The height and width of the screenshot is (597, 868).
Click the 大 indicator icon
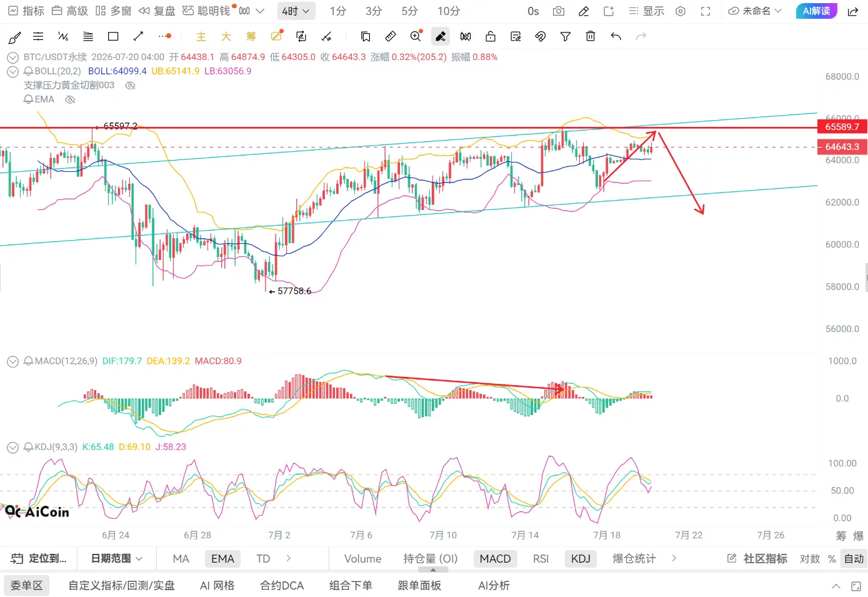point(226,37)
